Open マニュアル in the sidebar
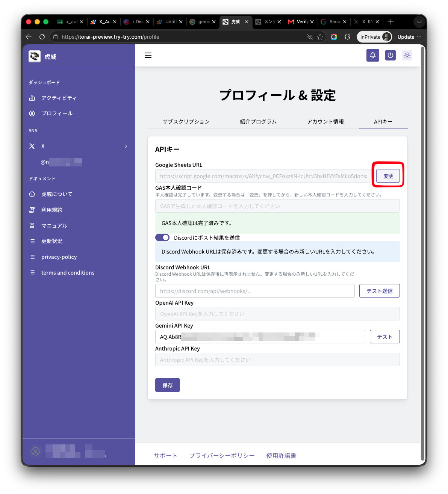448x494 pixels. tap(54, 226)
